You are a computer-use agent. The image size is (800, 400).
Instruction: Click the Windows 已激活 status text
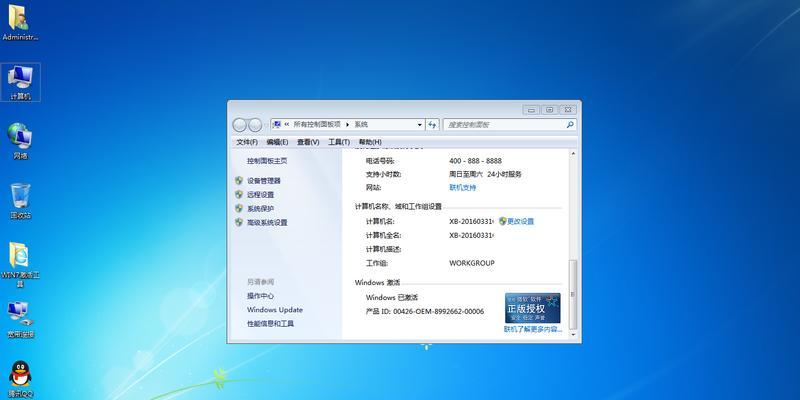(x=391, y=297)
